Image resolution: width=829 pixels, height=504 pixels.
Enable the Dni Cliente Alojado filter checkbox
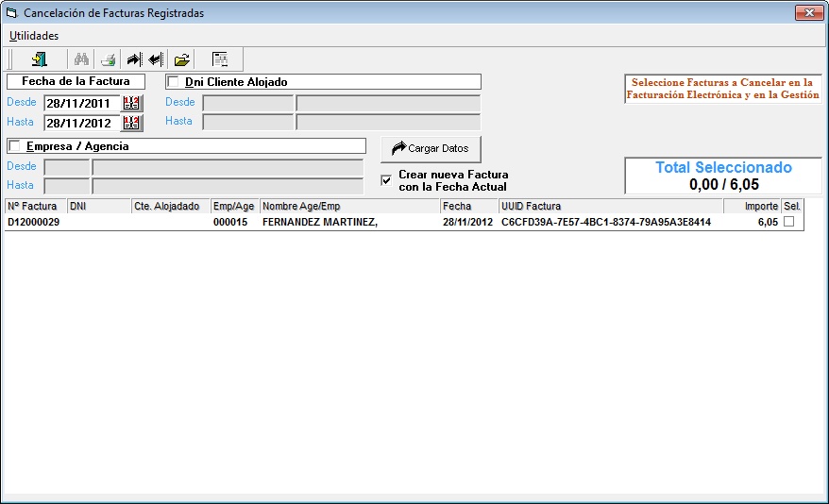[173, 82]
